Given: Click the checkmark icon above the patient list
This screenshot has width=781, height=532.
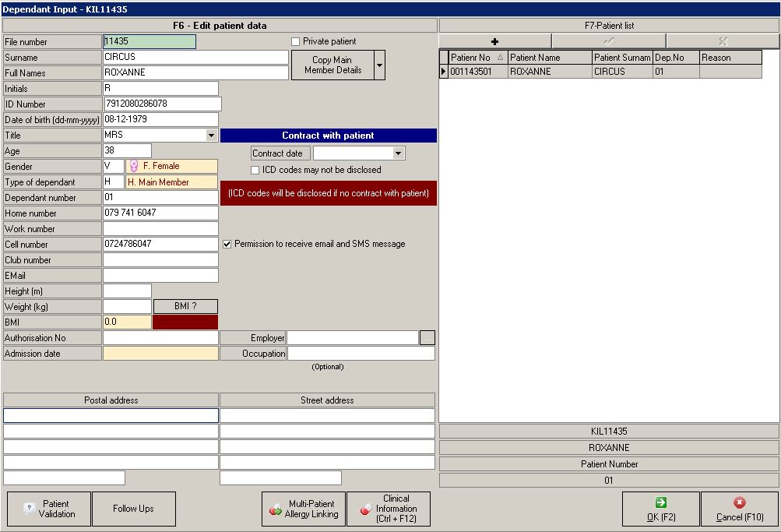Looking at the screenshot, I should [x=608, y=40].
